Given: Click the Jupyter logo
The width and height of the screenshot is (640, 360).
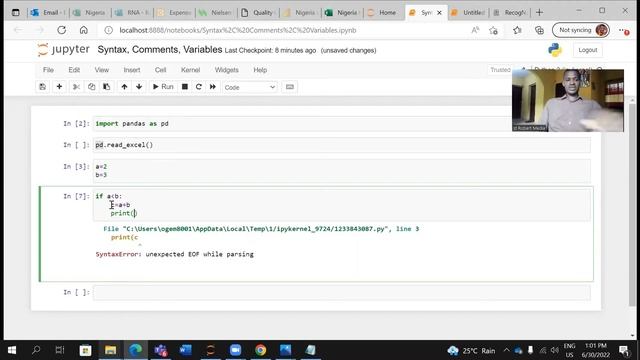Looking at the screenshot, I should [63, 50].
